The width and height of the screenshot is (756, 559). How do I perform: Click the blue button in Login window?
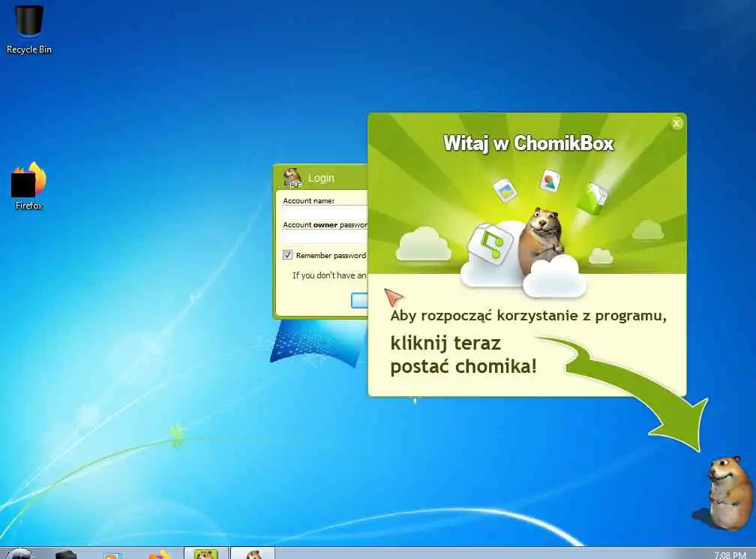point(359,300)
